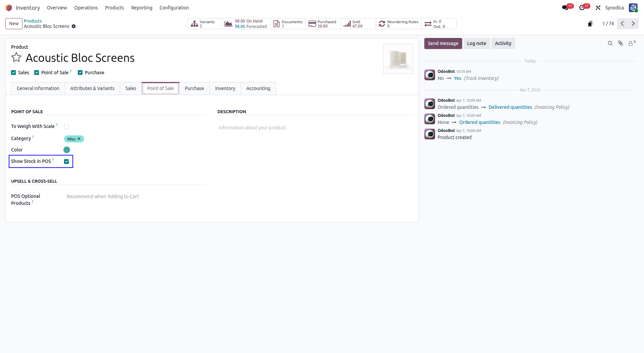This screenshot has height=353, width=644.
Task: Go to previous record arrow
Action: tap(622, 24)
